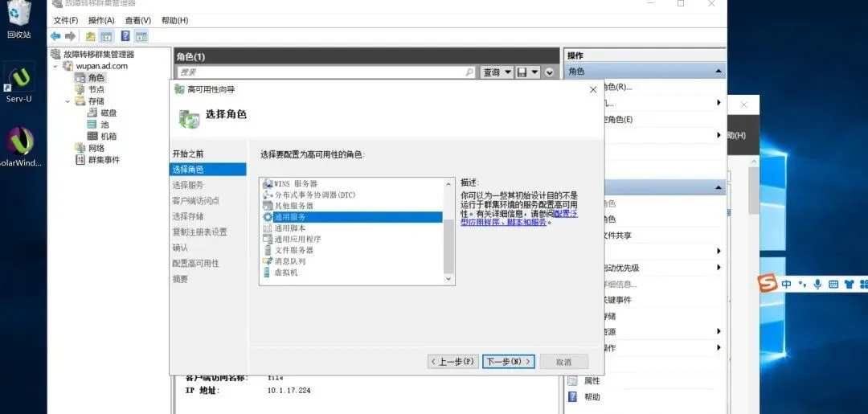This screenshot has height=414, width=868.
Task: Click 帮助 at the bottom of 操作 pane
Action: click(x=592, y=397)
